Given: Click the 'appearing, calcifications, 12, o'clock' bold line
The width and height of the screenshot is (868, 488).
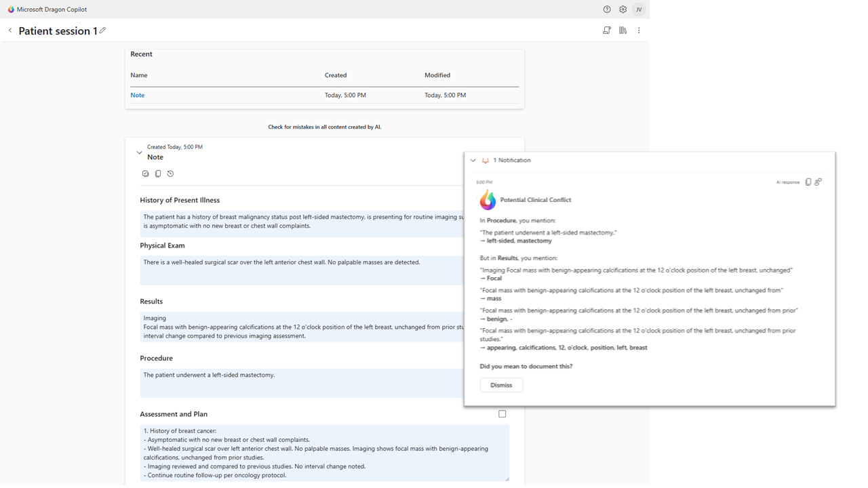Looking at the screenshot, I should [567, 348].
